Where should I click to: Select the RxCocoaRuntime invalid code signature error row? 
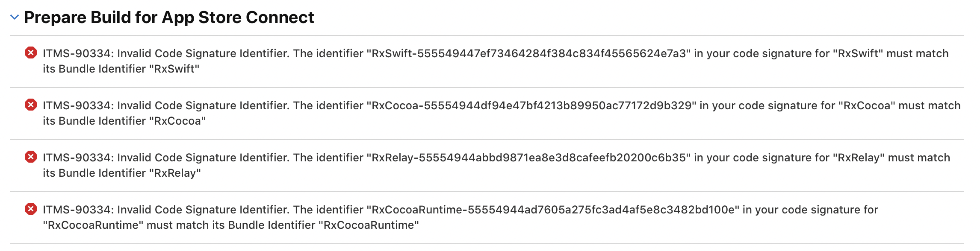(x=487, y=218)
